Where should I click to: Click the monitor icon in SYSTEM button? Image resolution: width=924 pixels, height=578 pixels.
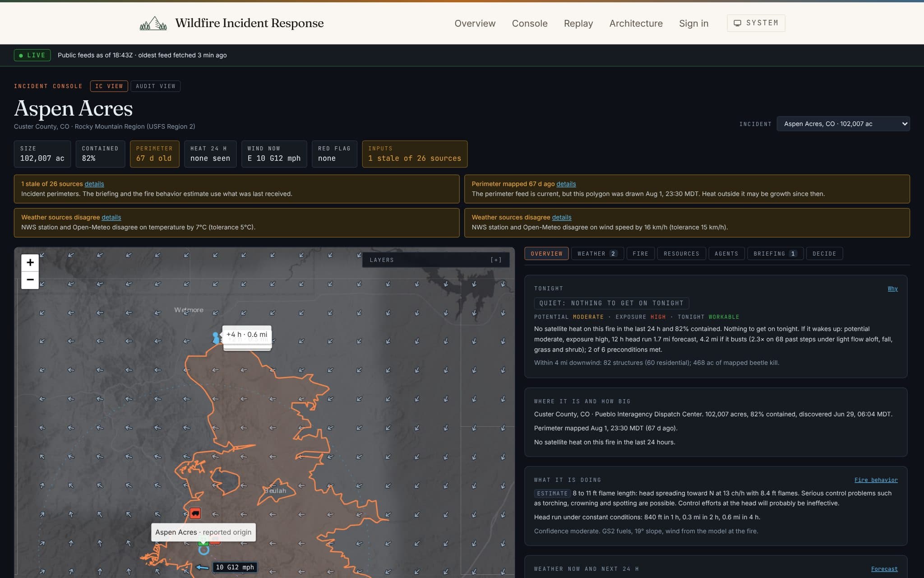737,23
